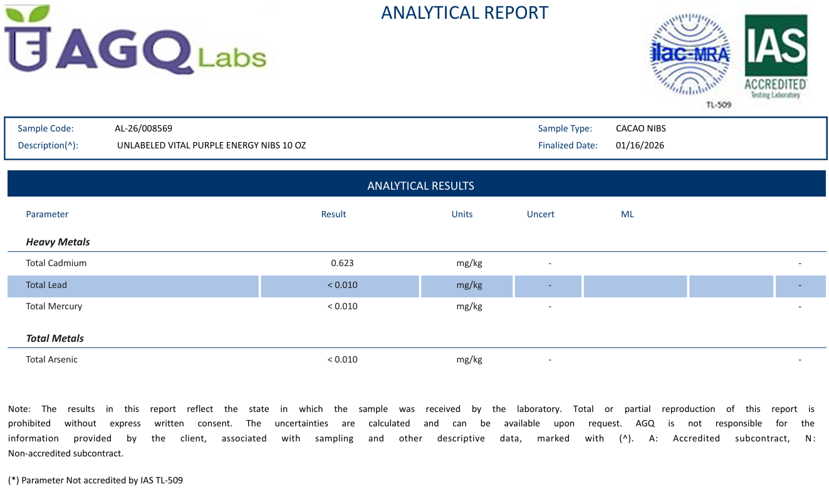Image resolution: width=829 pixels, height=504 pixels.
Task: Click the IAS Accredited badge
Action: [x=775, y=56]
